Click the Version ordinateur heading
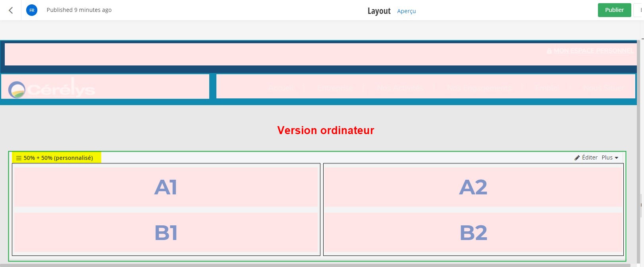The height and width of the screenshot is (267, 644). point(326,130)
